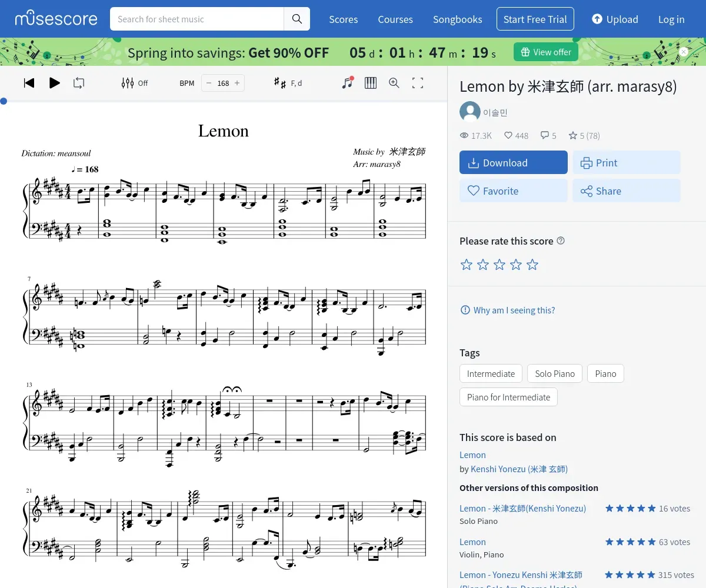Open the Lemon Violin, Piano version
This screenshot has height=588, width=706.
click(472, 542)
